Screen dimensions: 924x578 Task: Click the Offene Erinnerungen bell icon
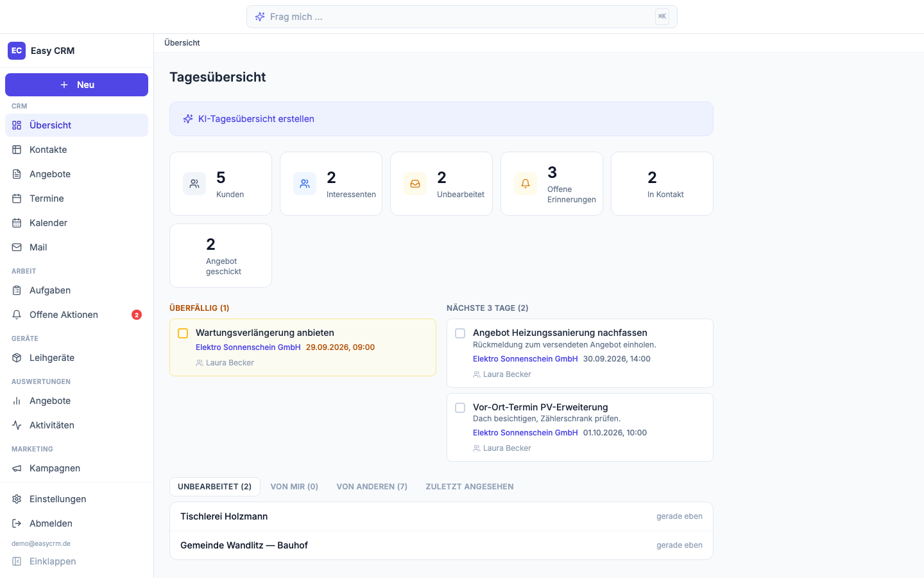point(526,184)
